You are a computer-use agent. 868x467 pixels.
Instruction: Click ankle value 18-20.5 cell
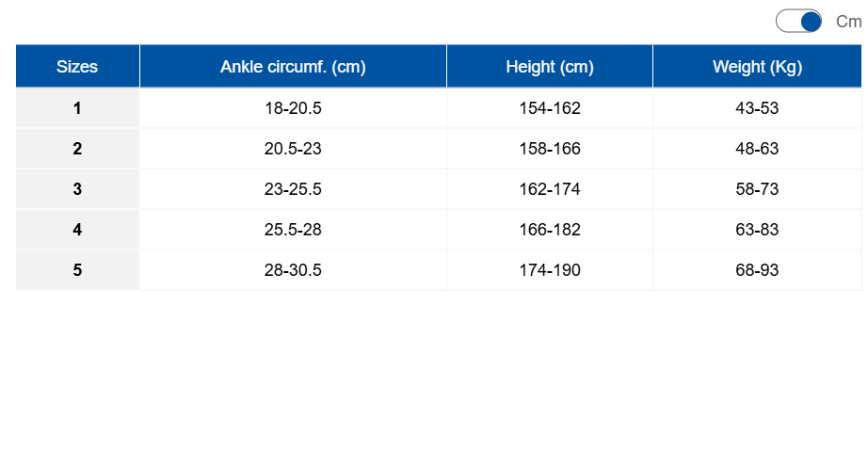293,108
